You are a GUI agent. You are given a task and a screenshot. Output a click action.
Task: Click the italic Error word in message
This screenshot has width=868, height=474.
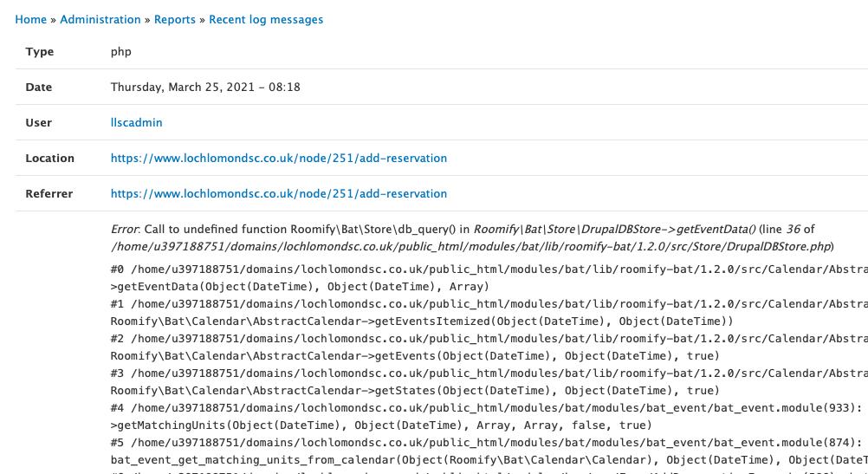pyautogui.click(x=124, y=230)
